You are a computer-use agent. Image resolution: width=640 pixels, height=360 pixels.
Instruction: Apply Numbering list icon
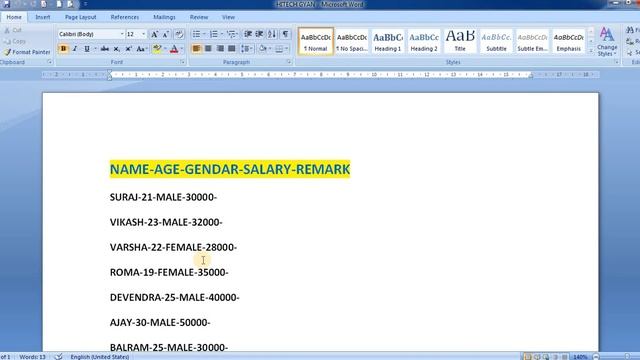(x=213, y=34)
